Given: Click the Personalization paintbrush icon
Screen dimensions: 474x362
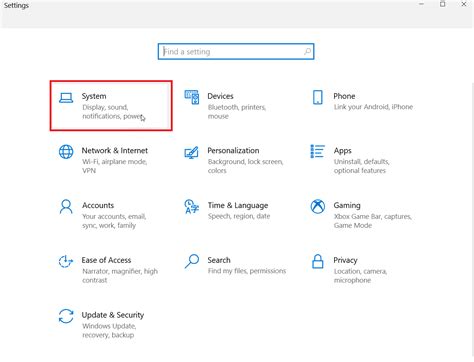Looking at the screenshot, I should point(192,153).
